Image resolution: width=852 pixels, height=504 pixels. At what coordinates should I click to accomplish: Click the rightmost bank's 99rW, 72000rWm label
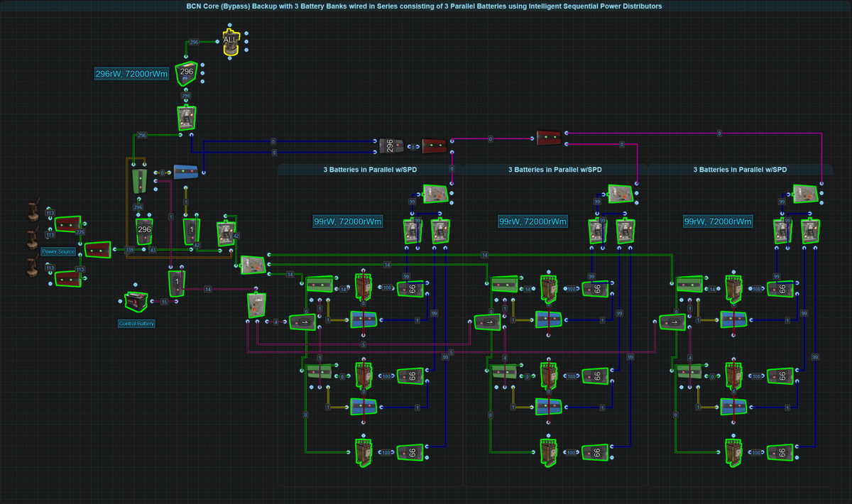point(717,221)
